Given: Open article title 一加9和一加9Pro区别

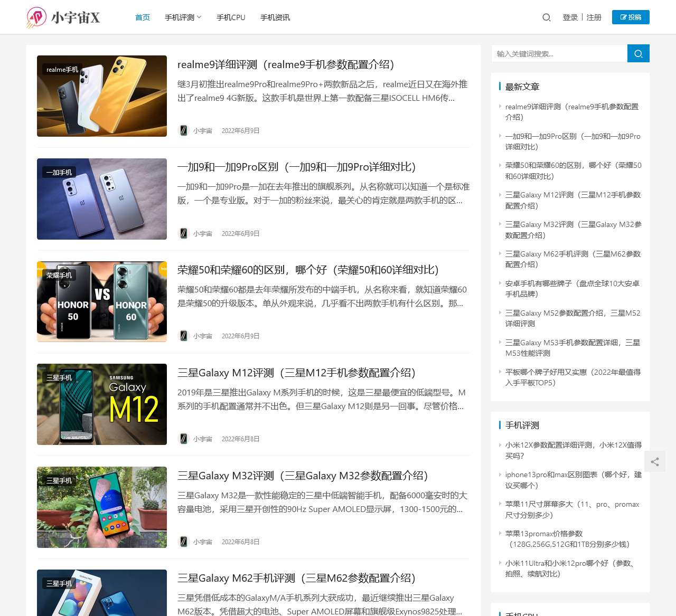Looking at the screenshot, I should [296, 167].
